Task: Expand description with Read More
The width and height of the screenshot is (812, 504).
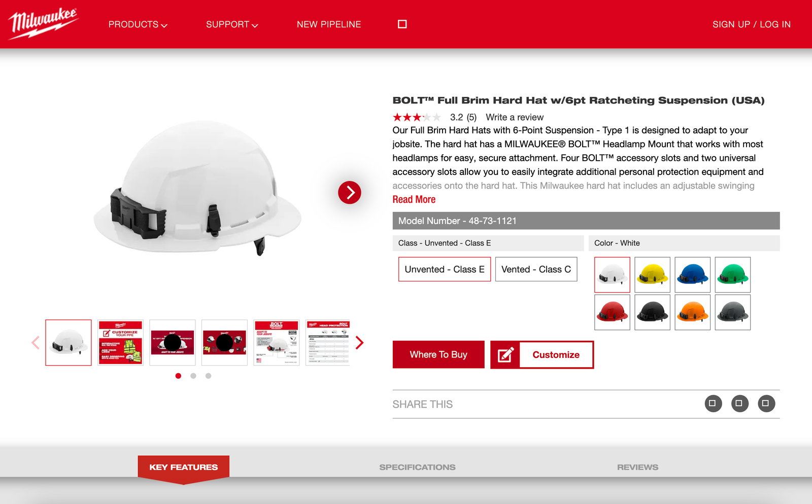Action: [x=414, y=200]
